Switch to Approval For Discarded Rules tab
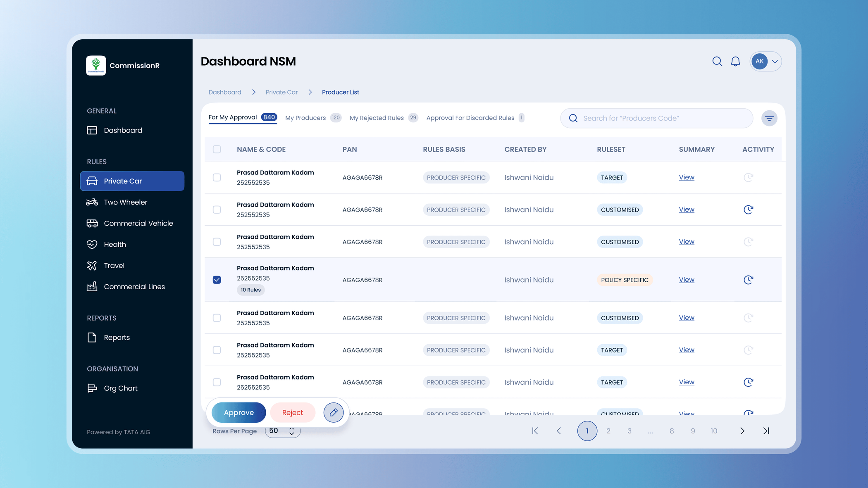Screen dimensions: 868x488 (x=475, y=118)
